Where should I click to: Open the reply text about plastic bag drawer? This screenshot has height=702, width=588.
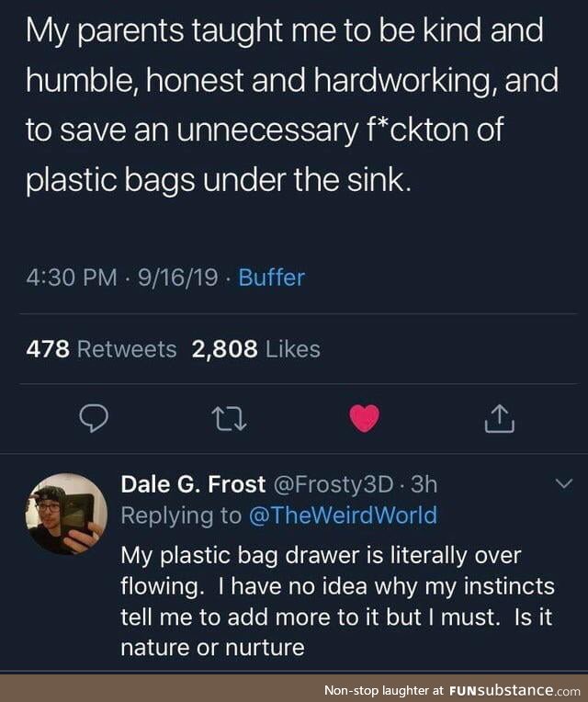(337, 601)
